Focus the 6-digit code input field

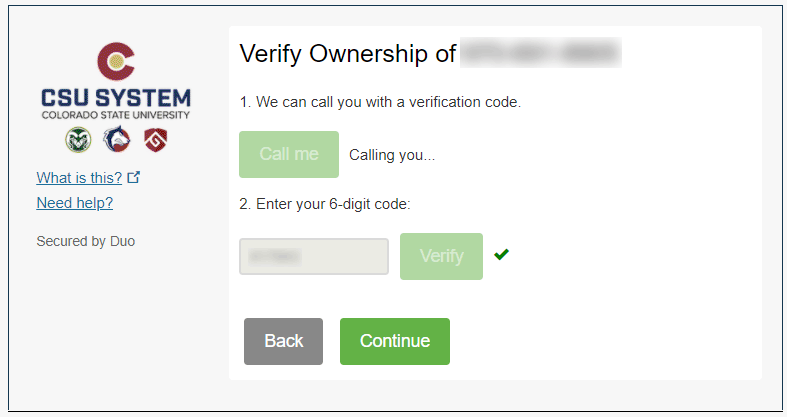coord(314,256)
